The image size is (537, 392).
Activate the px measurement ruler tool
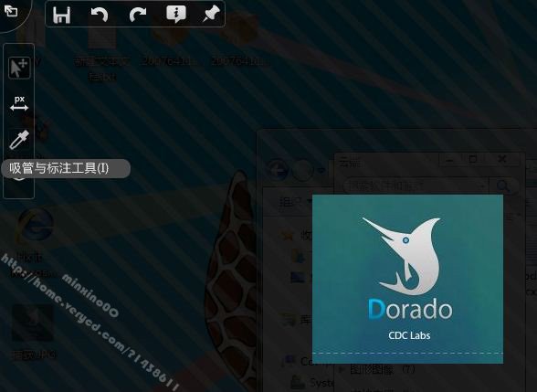point(19,103)
